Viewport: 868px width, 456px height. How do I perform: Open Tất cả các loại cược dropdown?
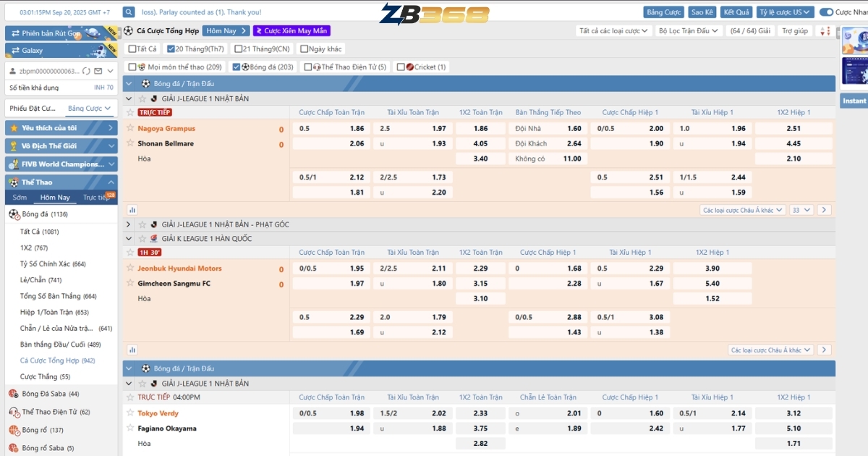613,31
